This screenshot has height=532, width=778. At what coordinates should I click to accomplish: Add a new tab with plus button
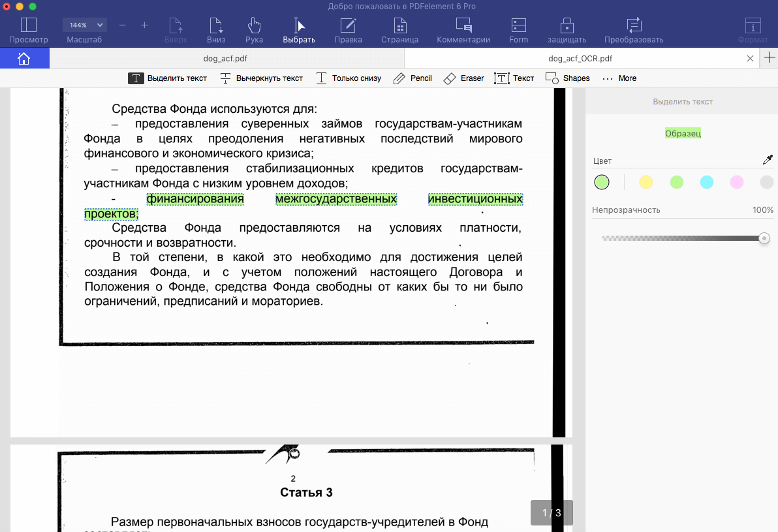[x=770, y=57]
